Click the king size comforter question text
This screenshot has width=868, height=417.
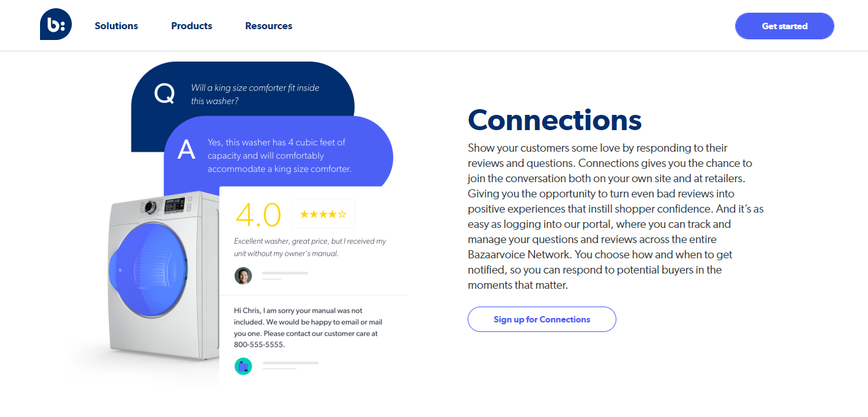[x=255, y=94]
